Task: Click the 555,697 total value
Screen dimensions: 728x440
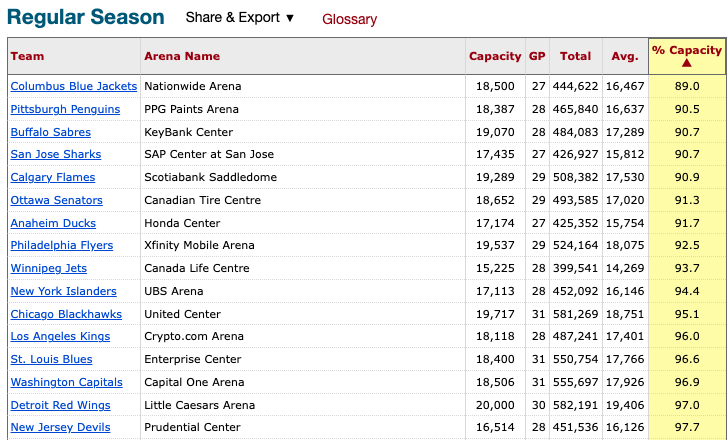Action: [x=576, y=382]
